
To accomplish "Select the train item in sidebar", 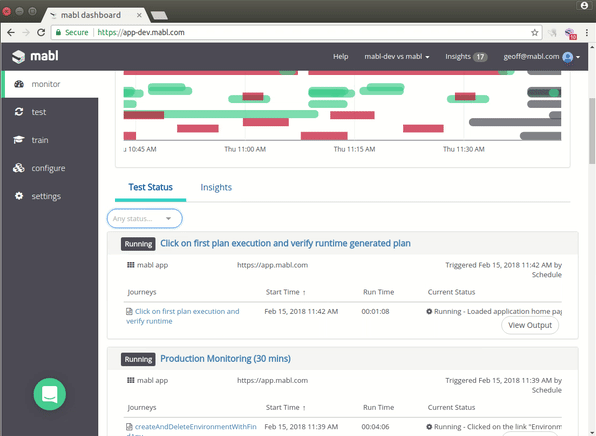I will click(x=50, y=140).
